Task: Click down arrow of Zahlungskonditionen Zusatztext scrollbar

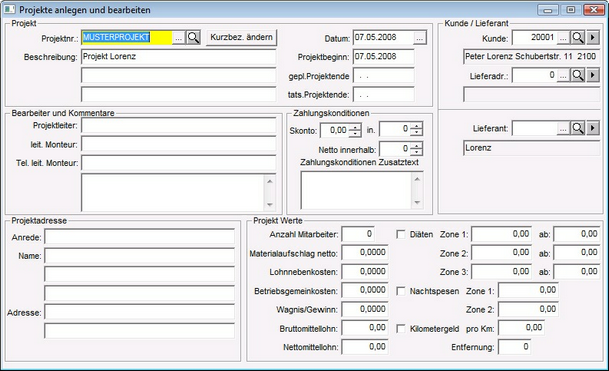Action: (417, 202)
